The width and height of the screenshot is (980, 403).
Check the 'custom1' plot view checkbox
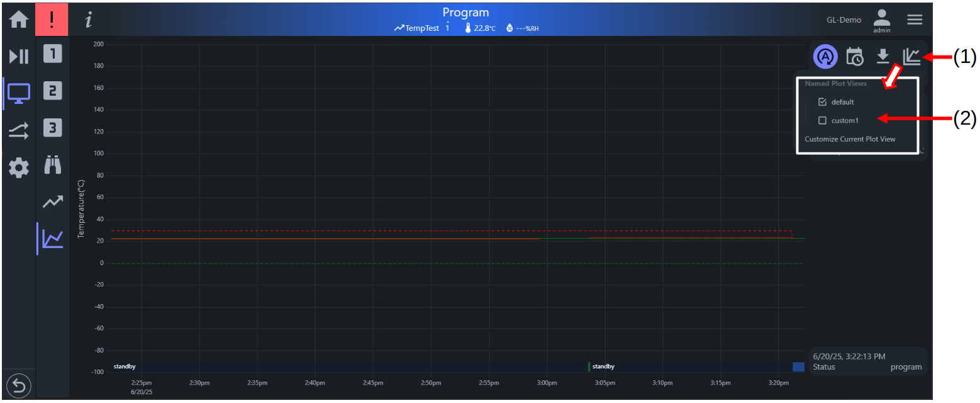[x=822, y=120]
